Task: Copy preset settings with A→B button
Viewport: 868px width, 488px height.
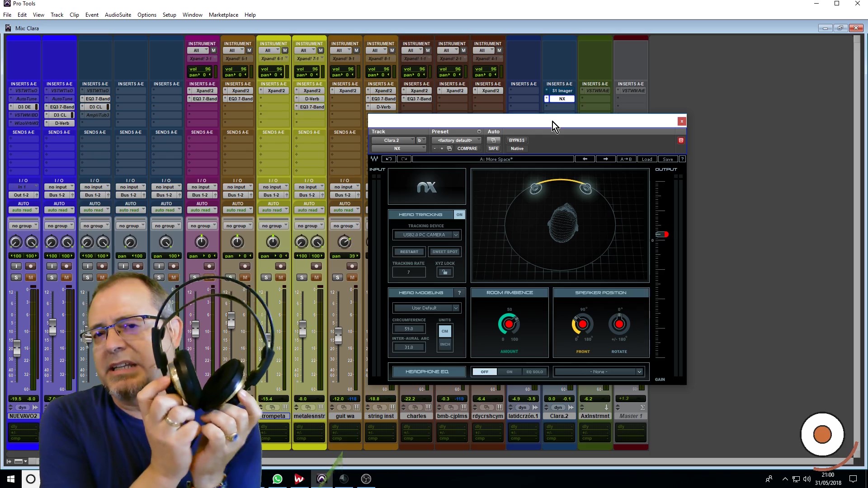Action: [x=626, y=159]
